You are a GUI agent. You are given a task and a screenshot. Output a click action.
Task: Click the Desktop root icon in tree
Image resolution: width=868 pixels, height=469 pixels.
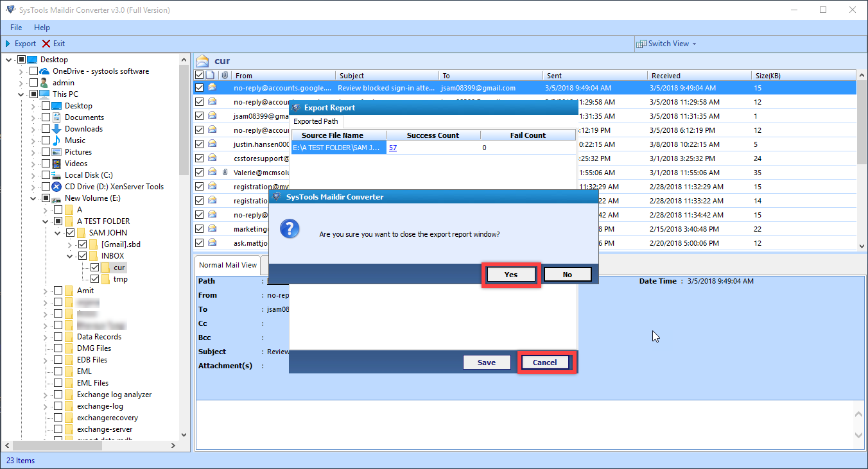pyautogui.click(x=32, y=60)
